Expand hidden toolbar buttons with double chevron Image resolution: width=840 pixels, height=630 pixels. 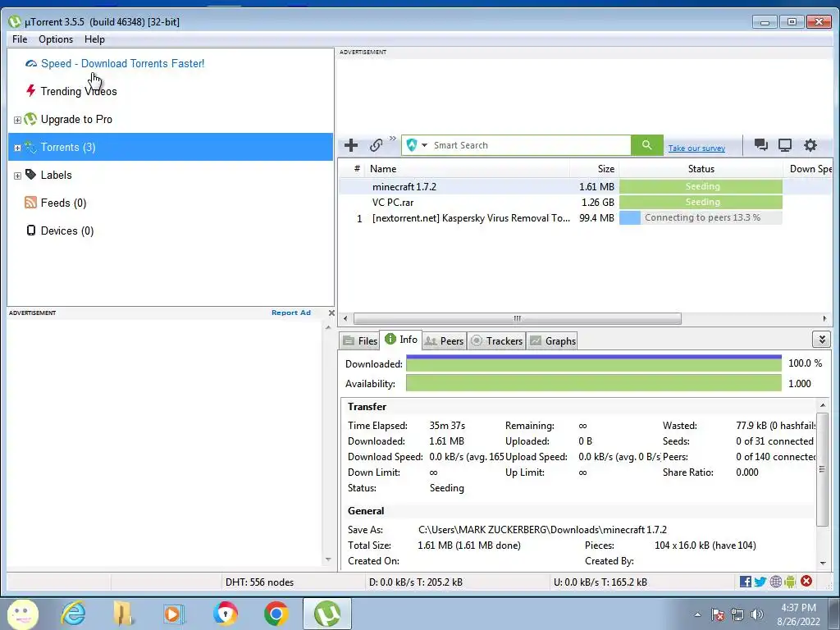(393, 139)
